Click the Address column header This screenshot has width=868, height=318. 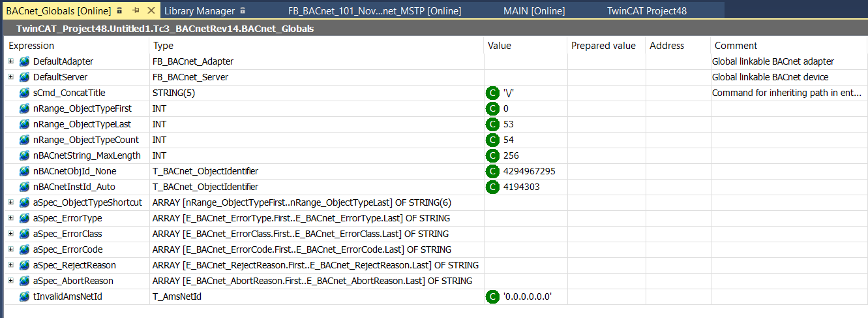click(678, 46)
